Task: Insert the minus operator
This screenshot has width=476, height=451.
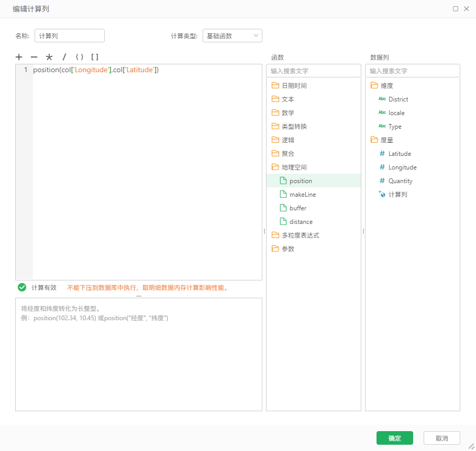Action: pos(34,57)
